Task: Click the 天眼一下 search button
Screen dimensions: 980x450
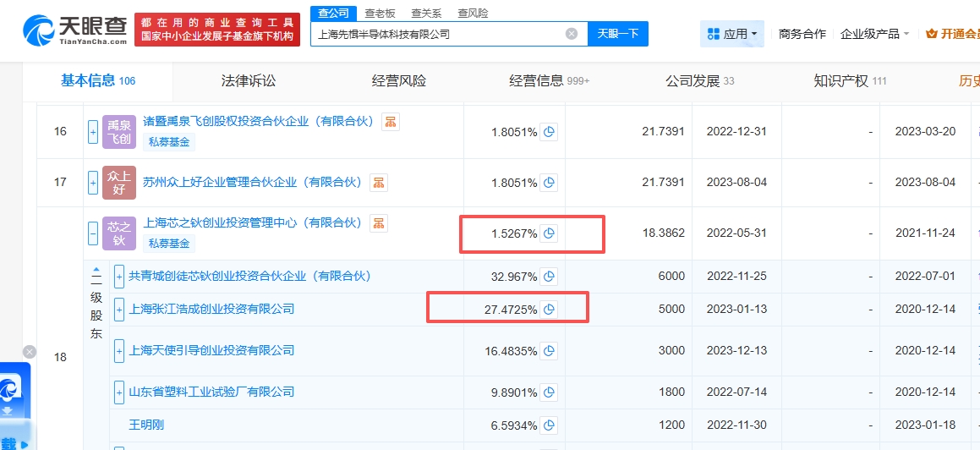Action: click(x=617, y=34)
